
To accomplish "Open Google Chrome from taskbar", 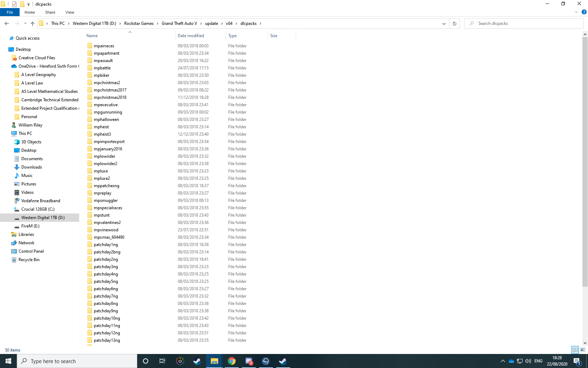I will click(x=232, y=361).
